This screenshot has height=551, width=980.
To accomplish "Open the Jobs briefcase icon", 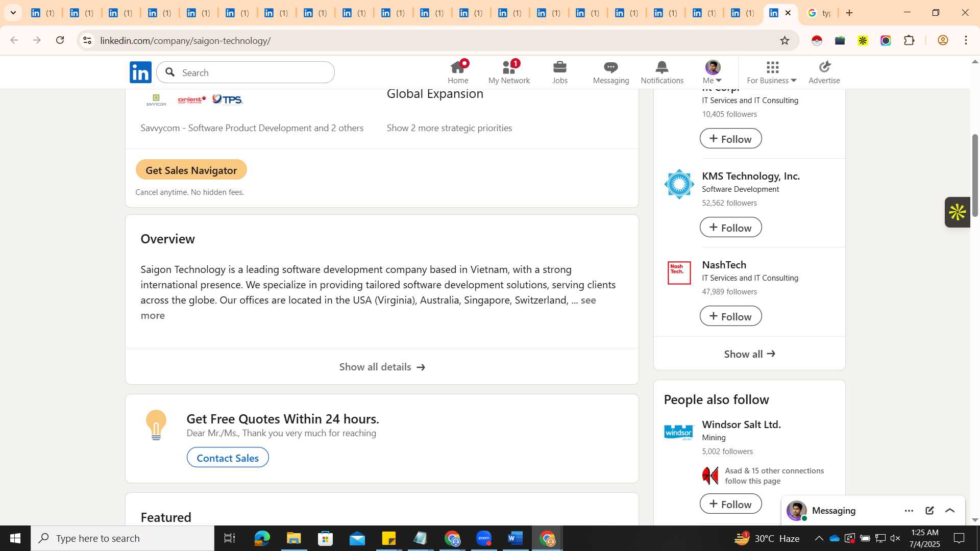I will coord(560,72).
